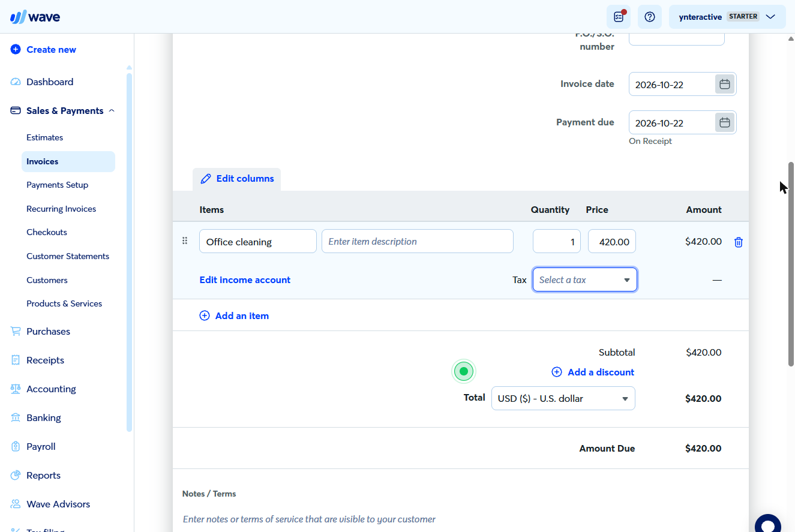This screenshot has width=795, height=532.
Task: Click the Subtotal $420.00 value
Action: [704, 353]
